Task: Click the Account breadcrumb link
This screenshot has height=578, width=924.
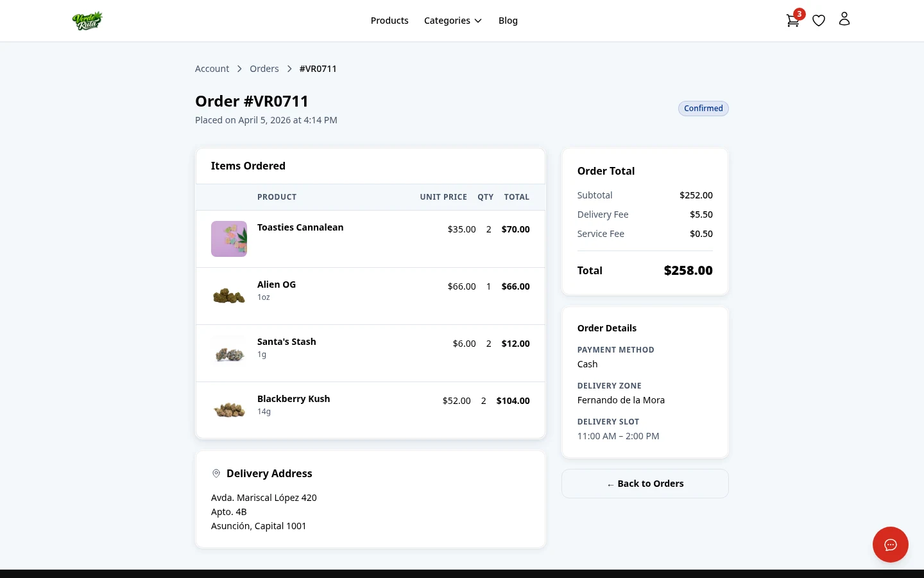Action: pyautogui.click(x=212, y=68)
